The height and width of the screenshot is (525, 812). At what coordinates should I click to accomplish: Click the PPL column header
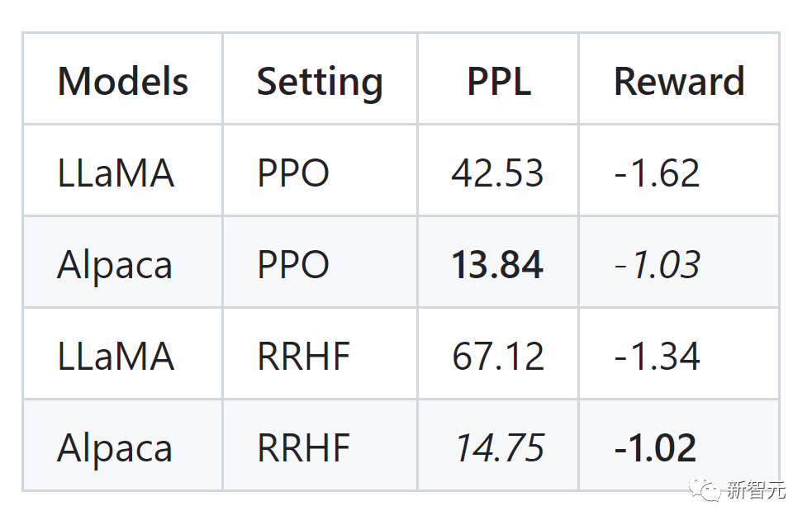point(498,82)
